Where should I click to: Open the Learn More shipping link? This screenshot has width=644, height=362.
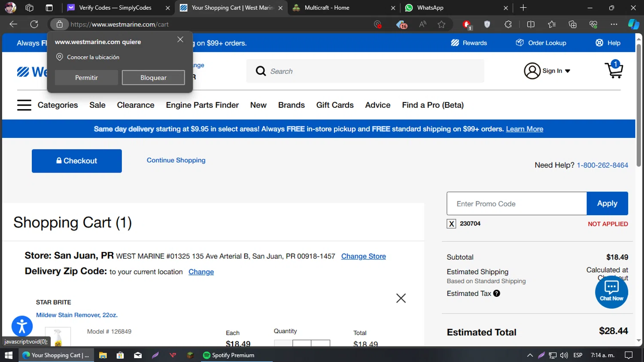[525, 129]
